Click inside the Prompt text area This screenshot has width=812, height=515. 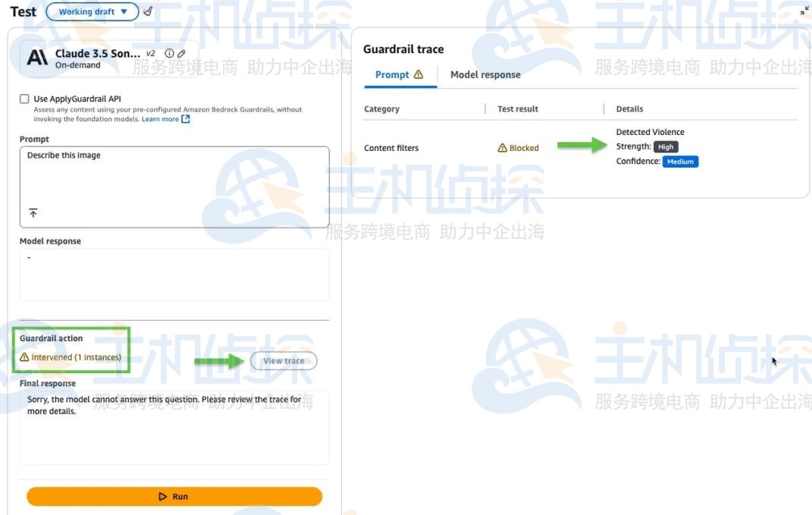[x=174, y=182]
